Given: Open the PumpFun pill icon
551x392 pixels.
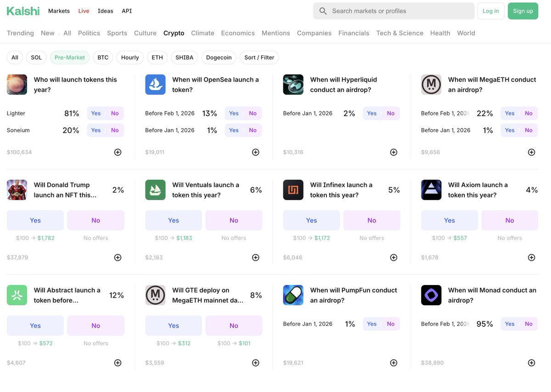Looking at the screenshot, I should pos(293,295).
